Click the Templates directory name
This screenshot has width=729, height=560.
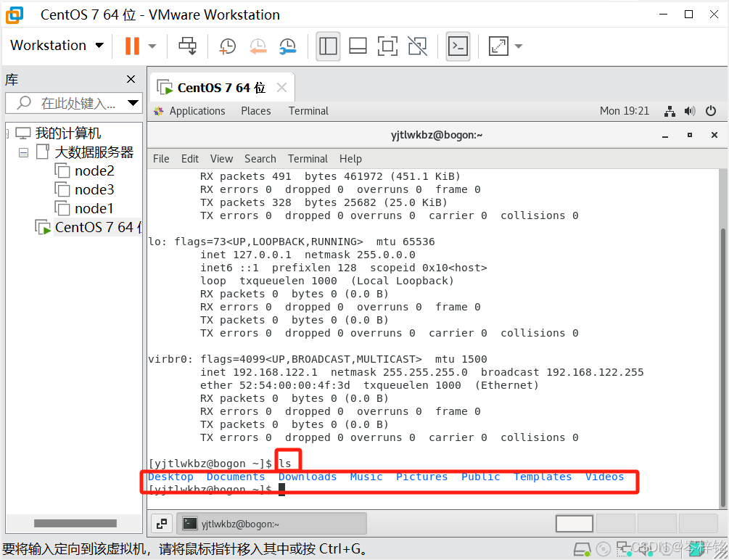click(x=543, y=477)
